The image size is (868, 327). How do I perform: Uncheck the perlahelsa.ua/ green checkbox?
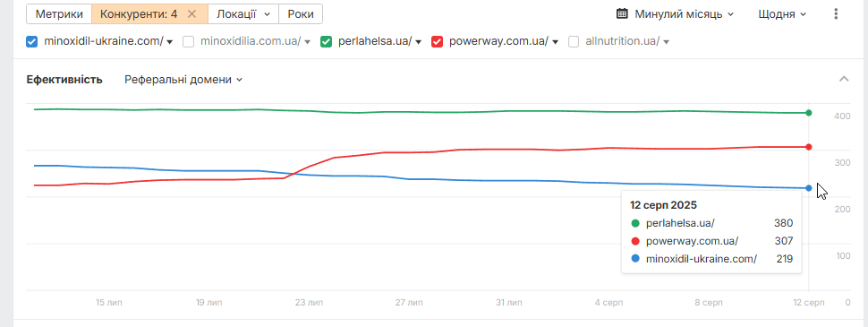click(326, 41)
